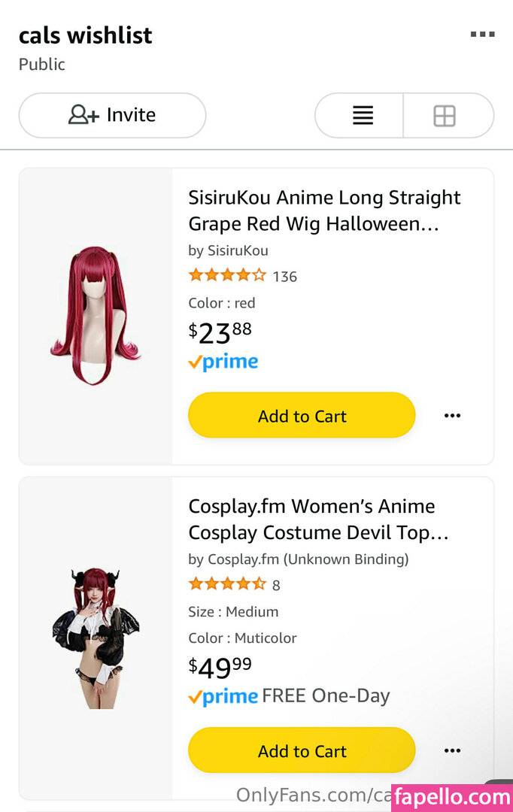This screenshot has width=513, height=812.
Task: Open Cosplay.fm Women's Anime Cosplay Costume title
Action: [x=318, y=520]
